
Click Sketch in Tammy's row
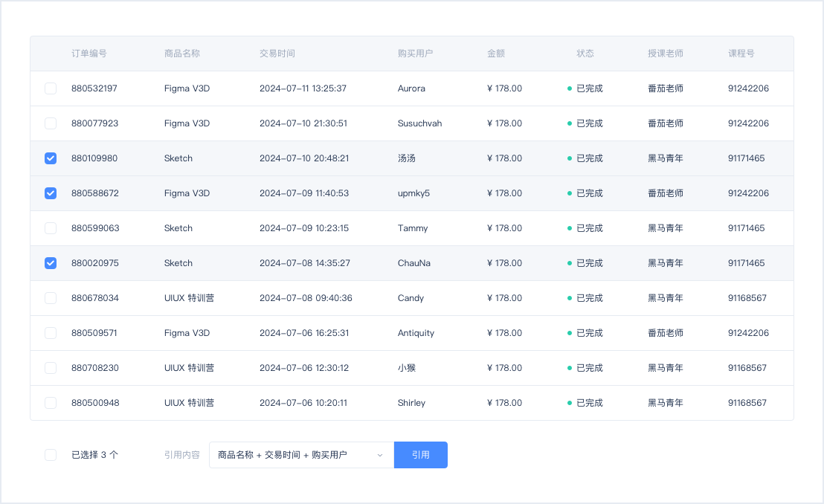(178, 228)
